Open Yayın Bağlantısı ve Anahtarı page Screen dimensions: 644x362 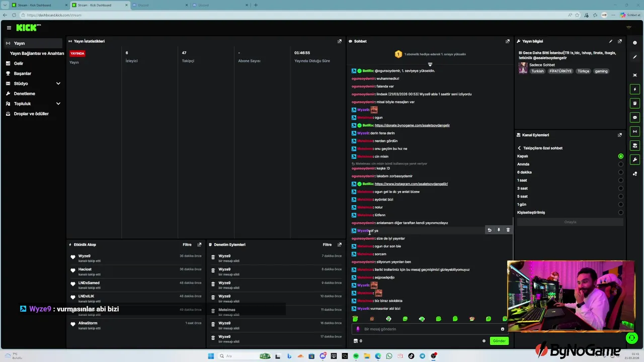tap(37, 53)
